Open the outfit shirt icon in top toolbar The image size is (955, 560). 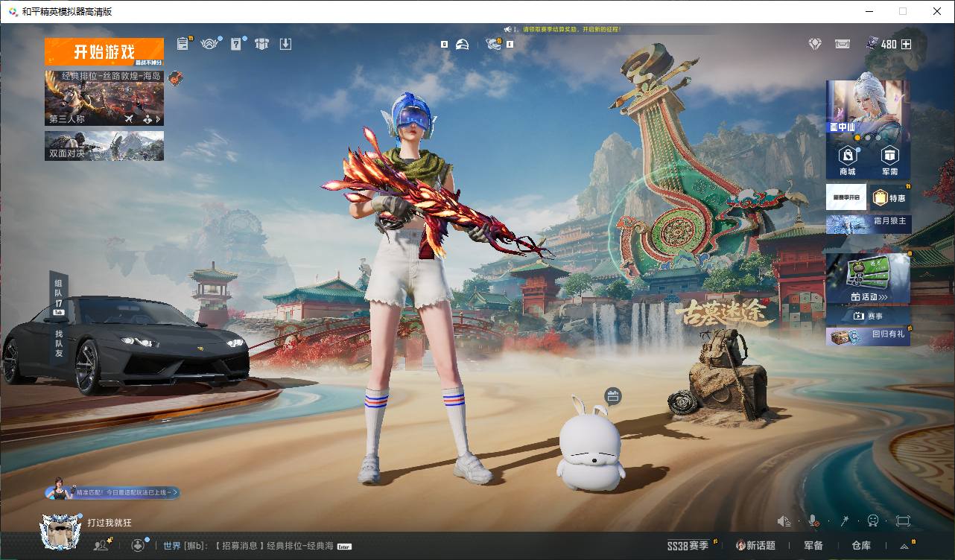coord(261,44)
